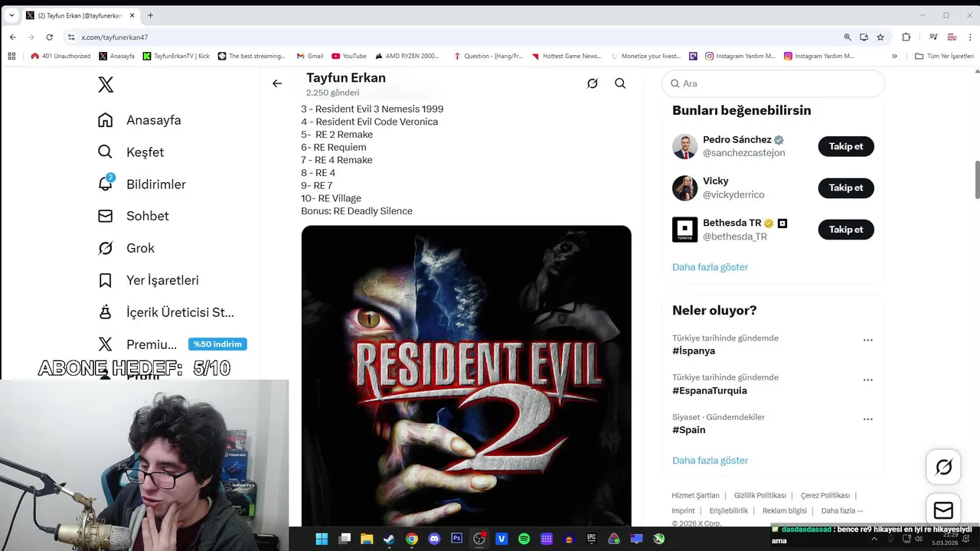Click the address bar URL
This screenshot has width=980, height=551.
pos(115,37)
